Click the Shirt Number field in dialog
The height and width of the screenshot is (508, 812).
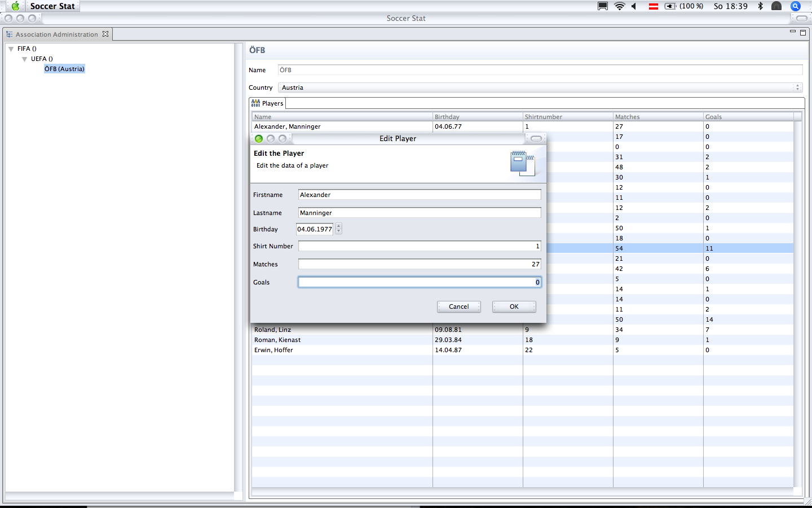pyautogui.click(x=420, y=246)
